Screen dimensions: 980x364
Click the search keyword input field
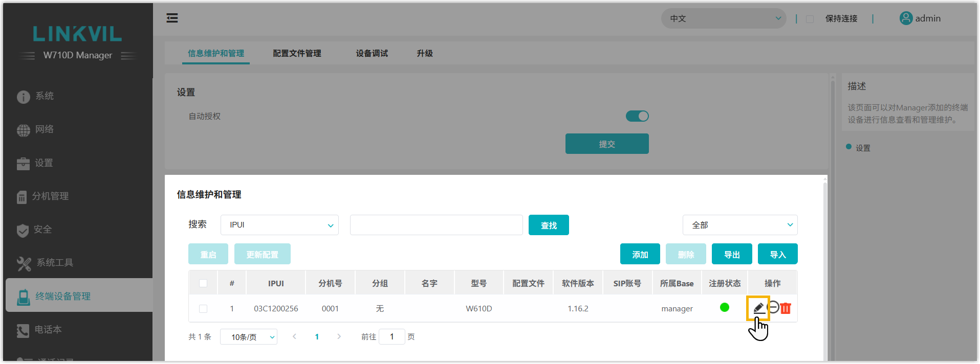pos(436,225)
